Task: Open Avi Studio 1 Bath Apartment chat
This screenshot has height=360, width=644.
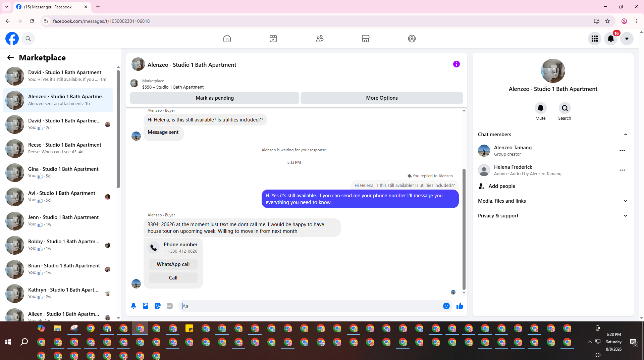Action: tap(58, 197)
